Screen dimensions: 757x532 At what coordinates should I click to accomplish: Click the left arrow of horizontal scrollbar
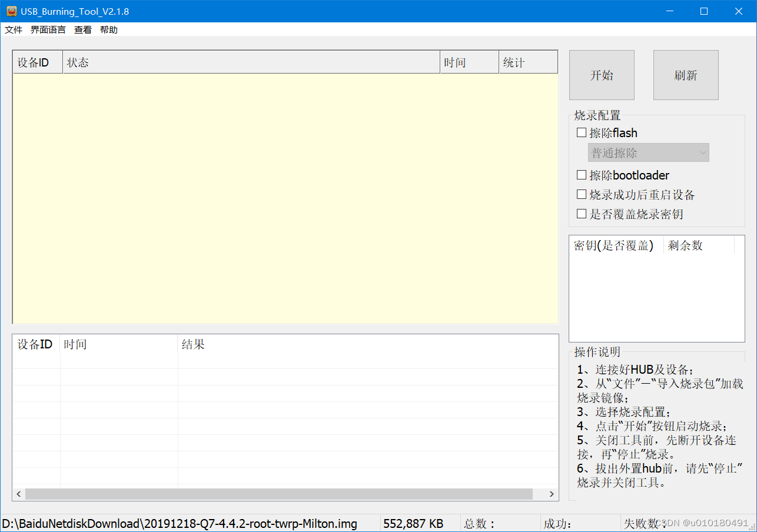(x=19, y=494)
